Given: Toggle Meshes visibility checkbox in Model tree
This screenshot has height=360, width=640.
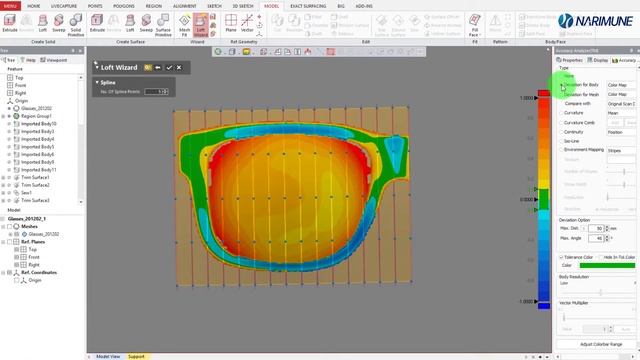Looking at the screenshot, I should coord(9,227).
